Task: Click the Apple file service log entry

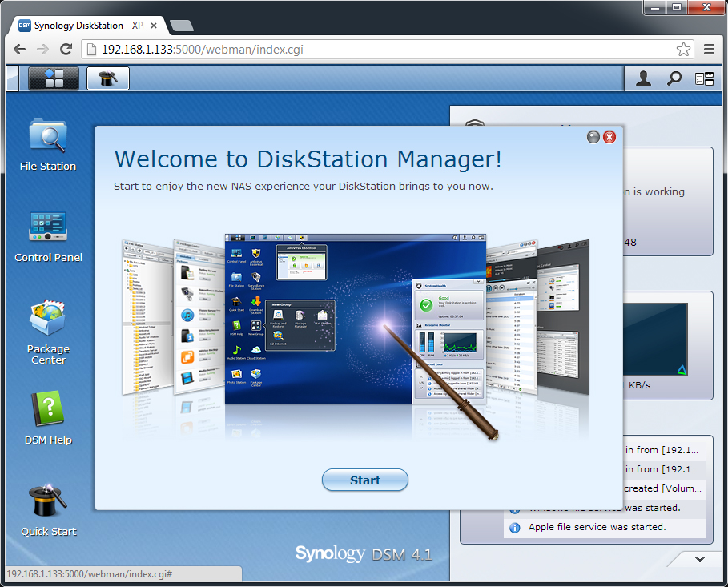Action: [x=597, y=527]
